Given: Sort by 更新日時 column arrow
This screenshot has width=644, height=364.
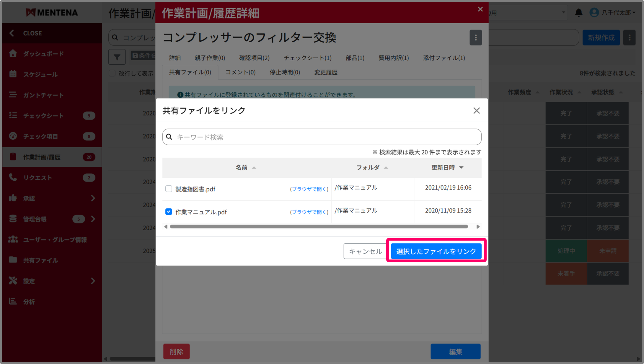Looking at the screenshot, I should click(x=461, y=168).
